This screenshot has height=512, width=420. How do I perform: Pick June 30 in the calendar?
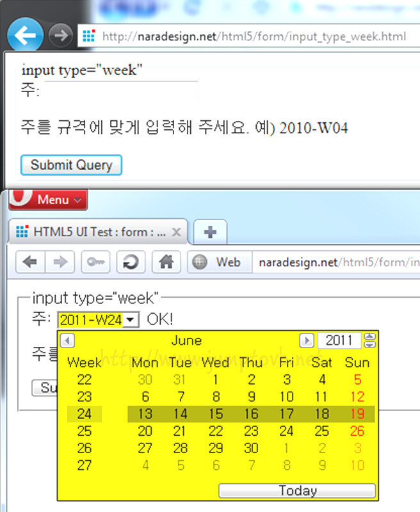pyautogui.click(x=251, y=448)
